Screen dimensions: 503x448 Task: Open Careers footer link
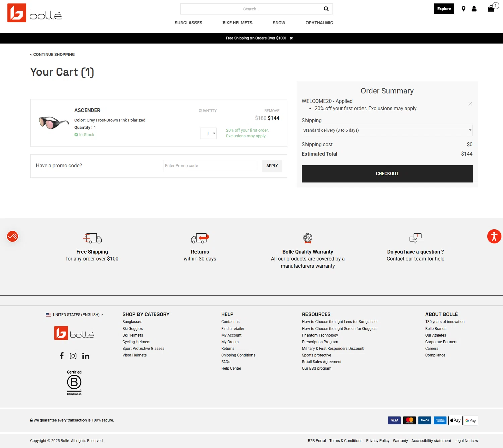[432, 349]
